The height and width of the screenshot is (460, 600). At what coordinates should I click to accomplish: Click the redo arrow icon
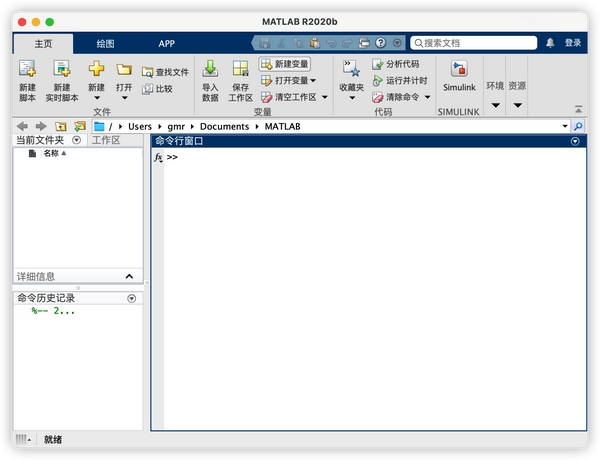tap(347, 43)
